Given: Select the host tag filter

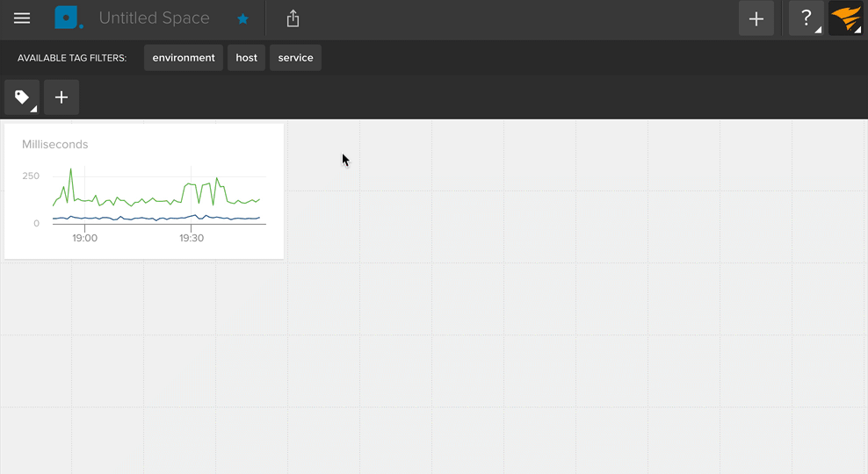Looking at the screenshot, I should click(247, 58).
